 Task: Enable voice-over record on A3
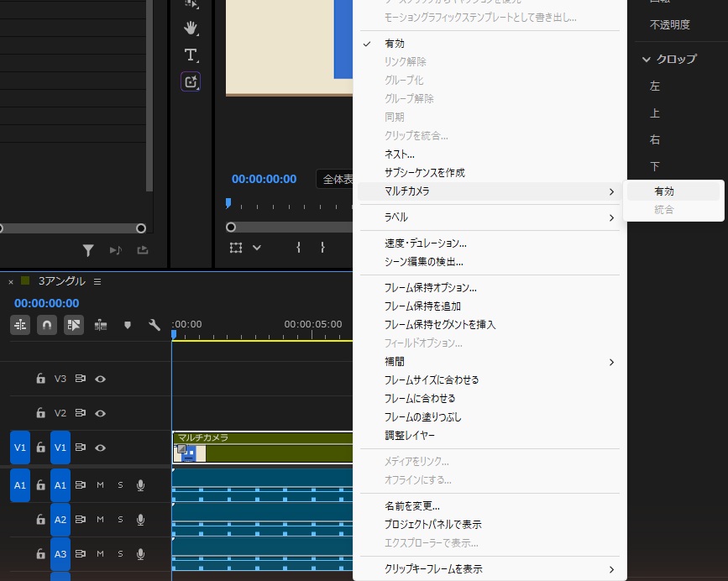tap(140, 554)
